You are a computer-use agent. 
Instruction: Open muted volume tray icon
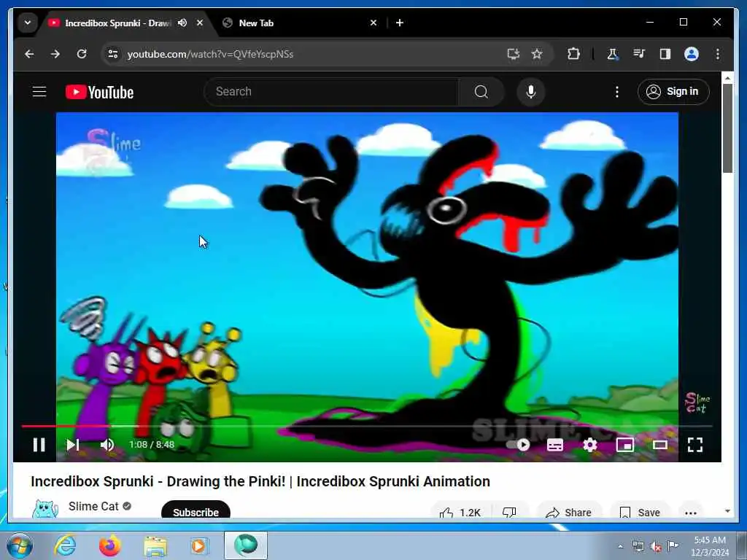tap(656, 546)
